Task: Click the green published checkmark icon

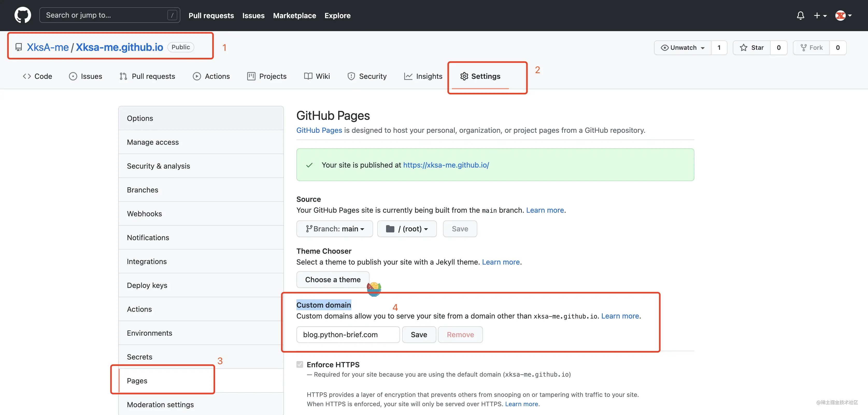Action: click(309, 165)
